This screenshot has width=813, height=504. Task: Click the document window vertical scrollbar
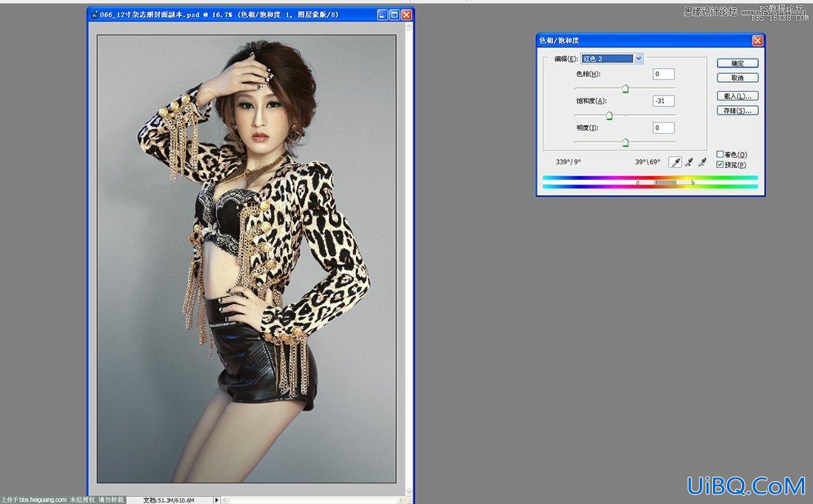409,258
